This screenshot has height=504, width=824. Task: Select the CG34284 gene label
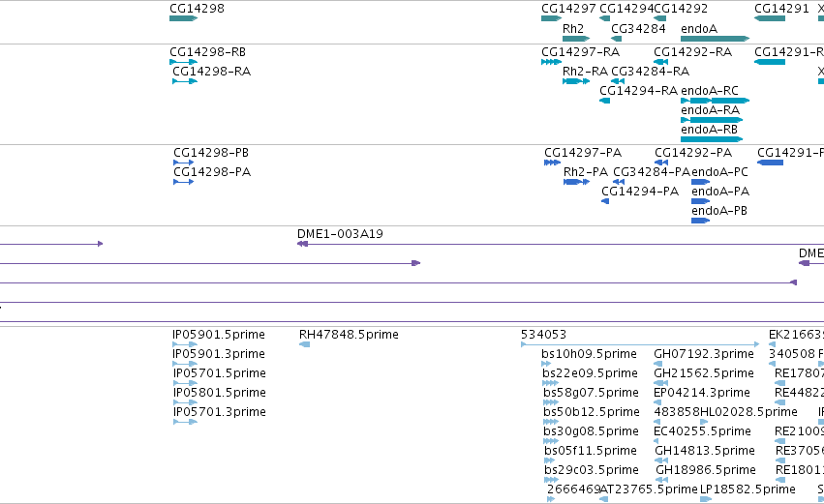[638, 28]
